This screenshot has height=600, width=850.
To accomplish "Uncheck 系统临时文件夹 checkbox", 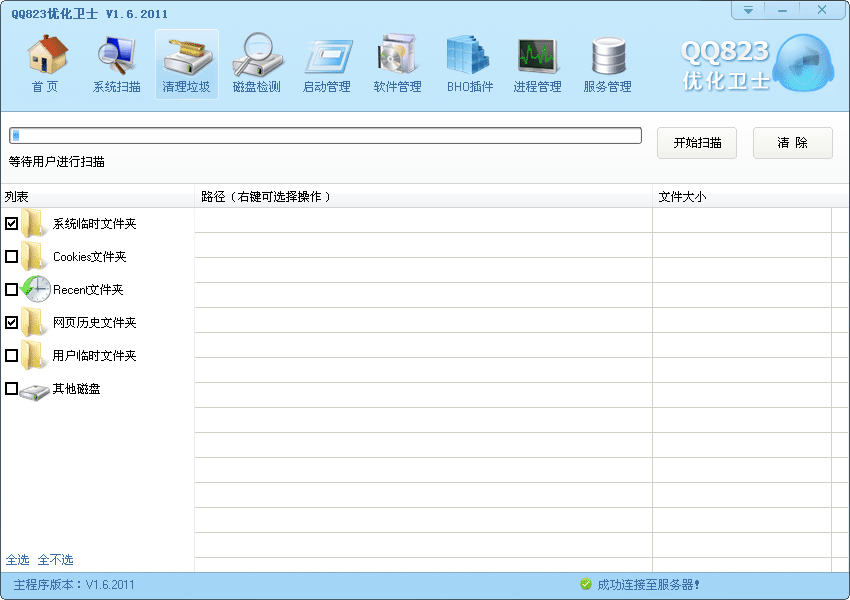I will [x=11, y=223].
